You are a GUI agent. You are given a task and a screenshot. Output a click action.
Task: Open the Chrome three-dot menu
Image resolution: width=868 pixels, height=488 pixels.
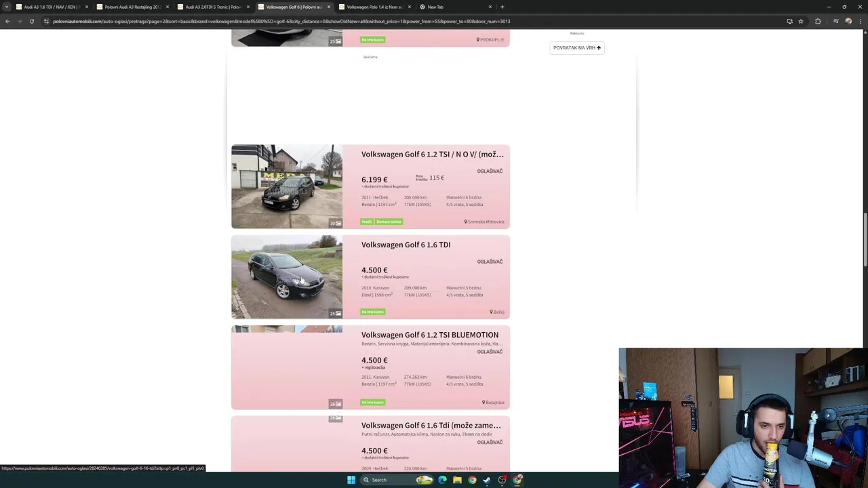pyautogui.click(x=861, y=21)
